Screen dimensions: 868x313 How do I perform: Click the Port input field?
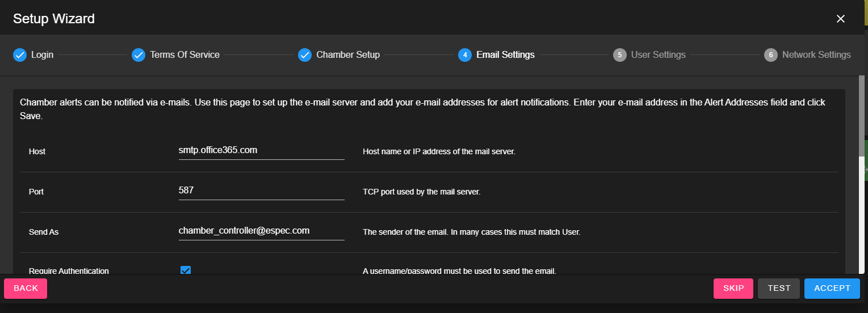(x=261, y=191)
